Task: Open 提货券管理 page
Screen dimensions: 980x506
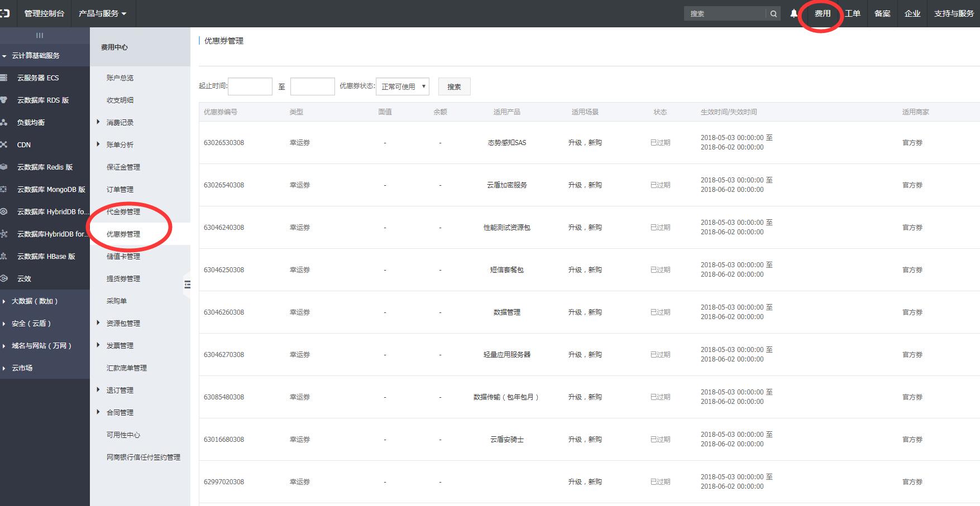Action: 123,278
